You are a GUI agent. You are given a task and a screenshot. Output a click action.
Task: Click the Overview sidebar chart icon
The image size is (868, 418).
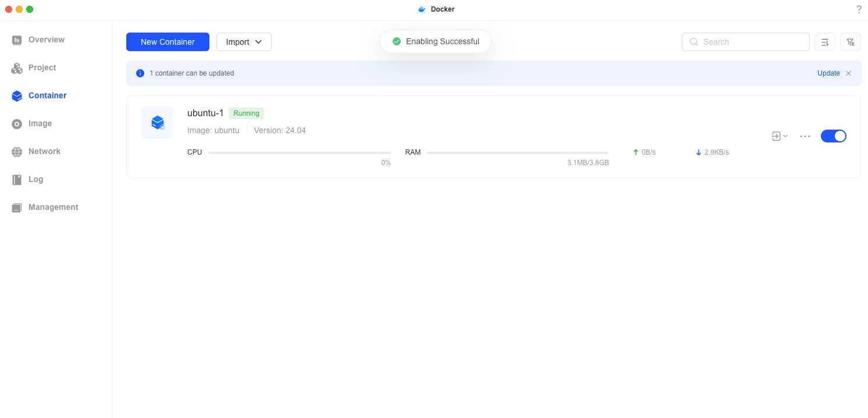(17, 40)
